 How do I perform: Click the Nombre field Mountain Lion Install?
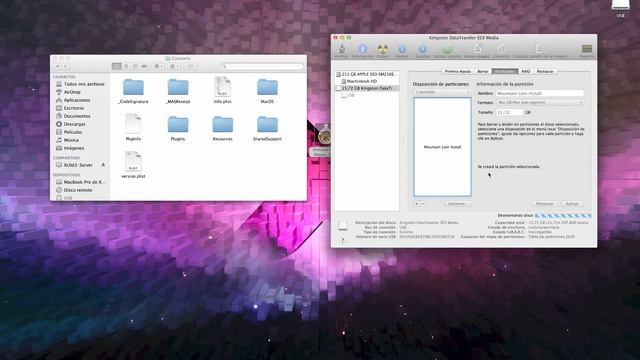coord(540,93)
